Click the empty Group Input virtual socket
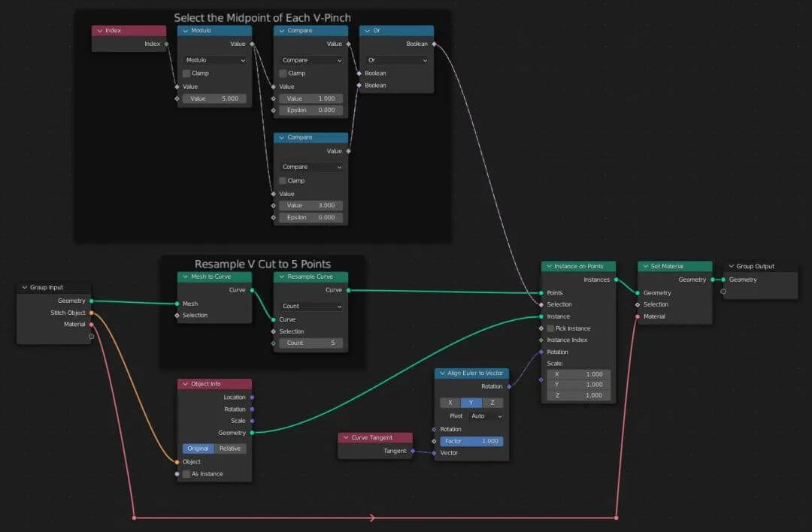 pyautogui.click(x=92, y=337)
